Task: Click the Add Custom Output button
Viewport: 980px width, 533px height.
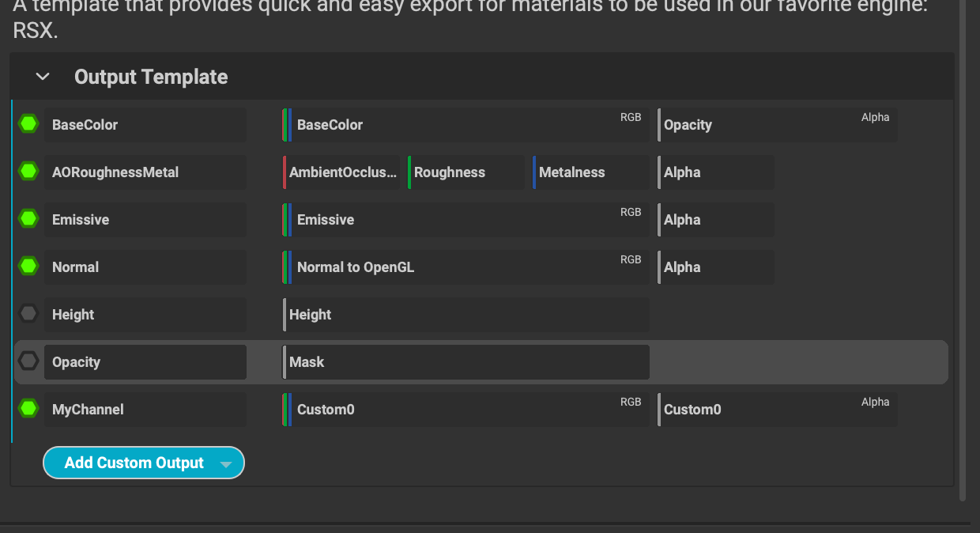Action: point(134,463)
